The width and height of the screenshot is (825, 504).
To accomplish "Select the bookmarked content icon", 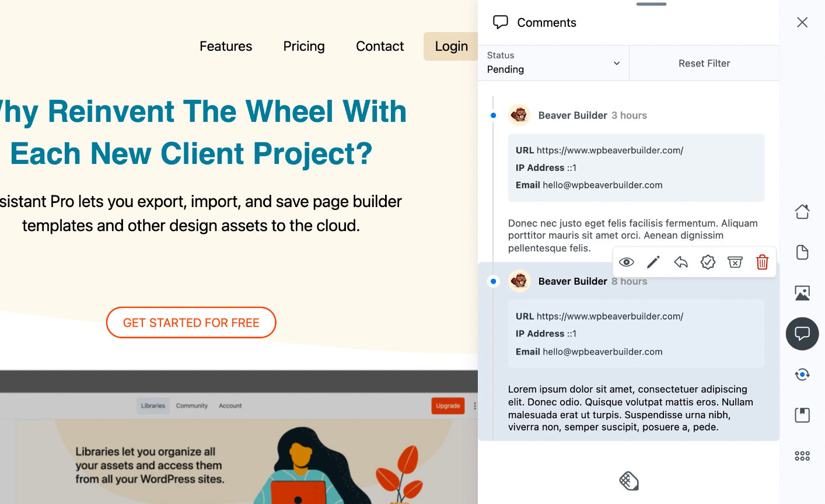I will coord(802,415).
